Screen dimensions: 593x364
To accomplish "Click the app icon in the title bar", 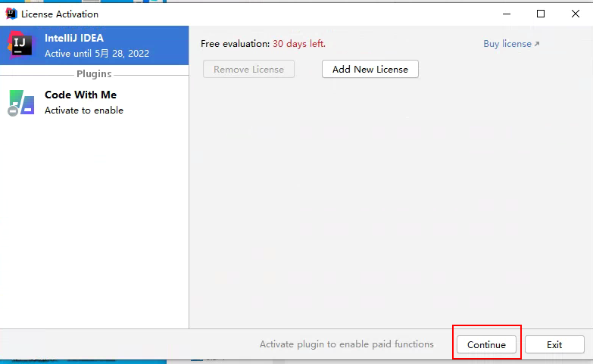I will pos(11,14).
